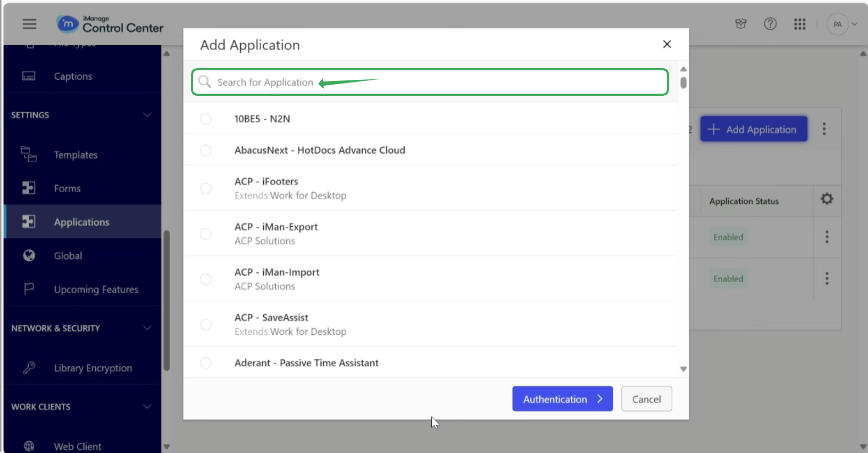Image resolution: width=868 pixels, height=453 pixels.
Task: Click the Application Status column header
Action: 744,201
